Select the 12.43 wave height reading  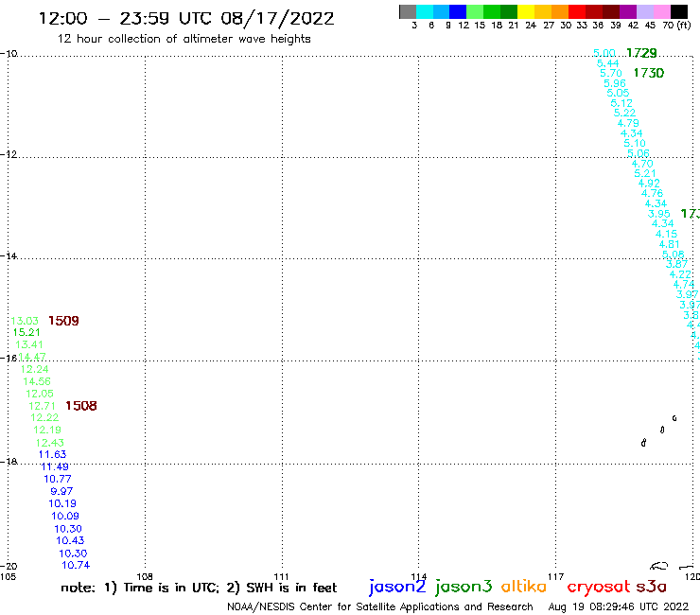[x=49, y=443]
